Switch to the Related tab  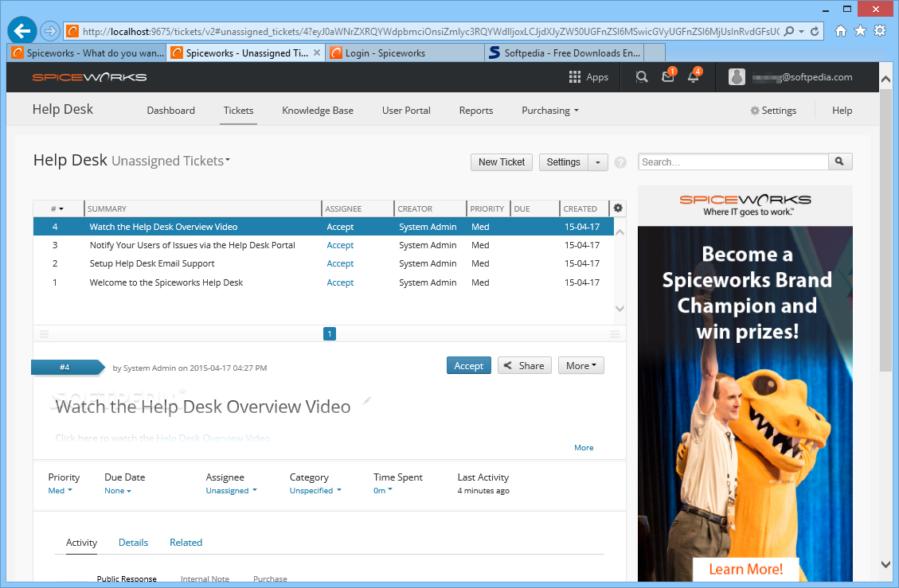click(186, 543)
